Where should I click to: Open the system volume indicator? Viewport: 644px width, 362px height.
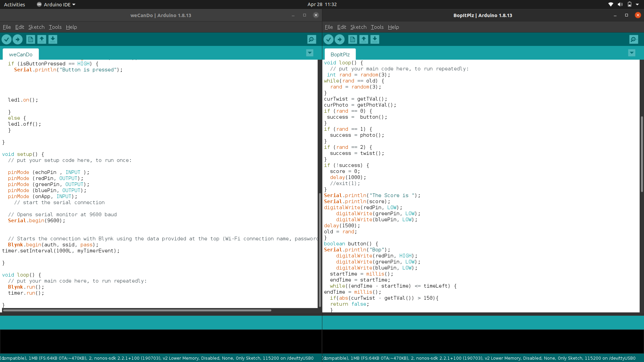(620, 5)
